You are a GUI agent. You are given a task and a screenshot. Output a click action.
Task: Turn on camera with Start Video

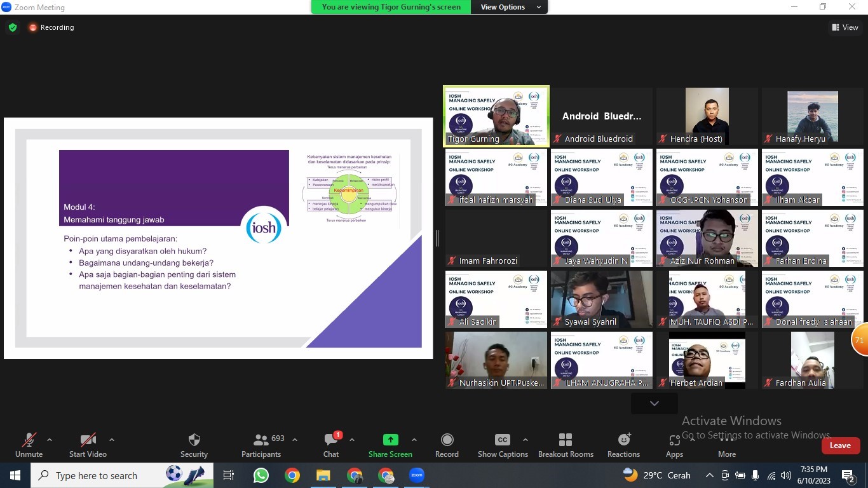(x=88, y=440)
